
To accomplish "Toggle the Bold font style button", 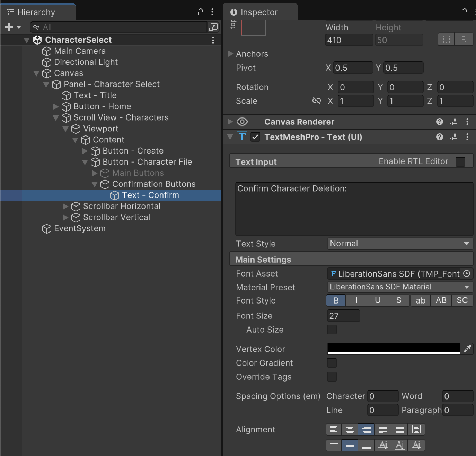I will [336, 300].
